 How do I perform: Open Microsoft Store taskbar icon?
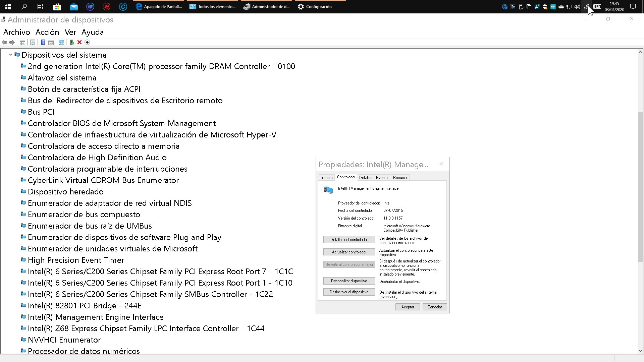point(57,7)
